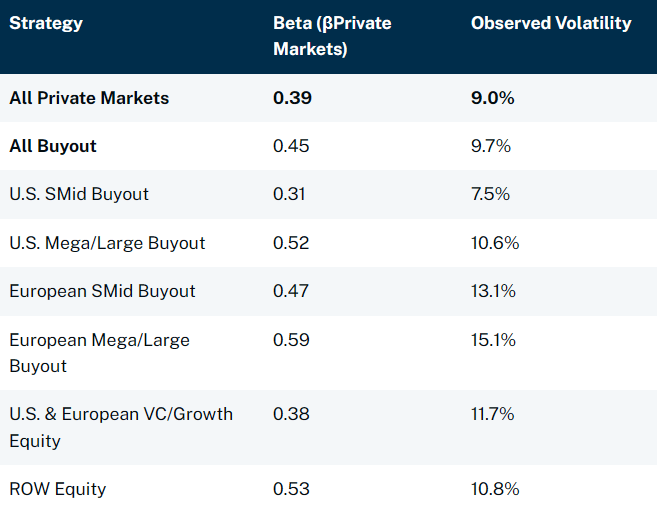Click U.S. & European VC/Growth Equity cell

pyautogui.click(x=120, y=427)
